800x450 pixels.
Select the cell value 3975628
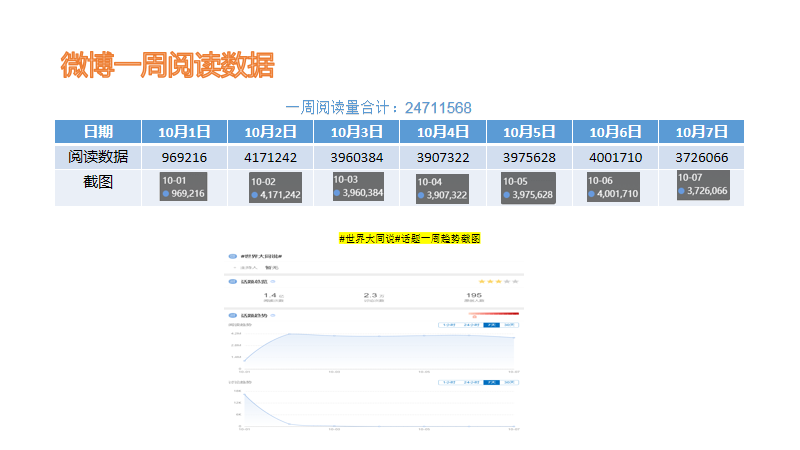click(529, 158)
